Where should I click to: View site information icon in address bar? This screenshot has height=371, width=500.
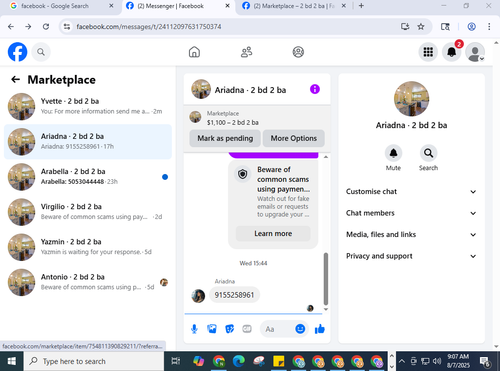click(67, 27)
